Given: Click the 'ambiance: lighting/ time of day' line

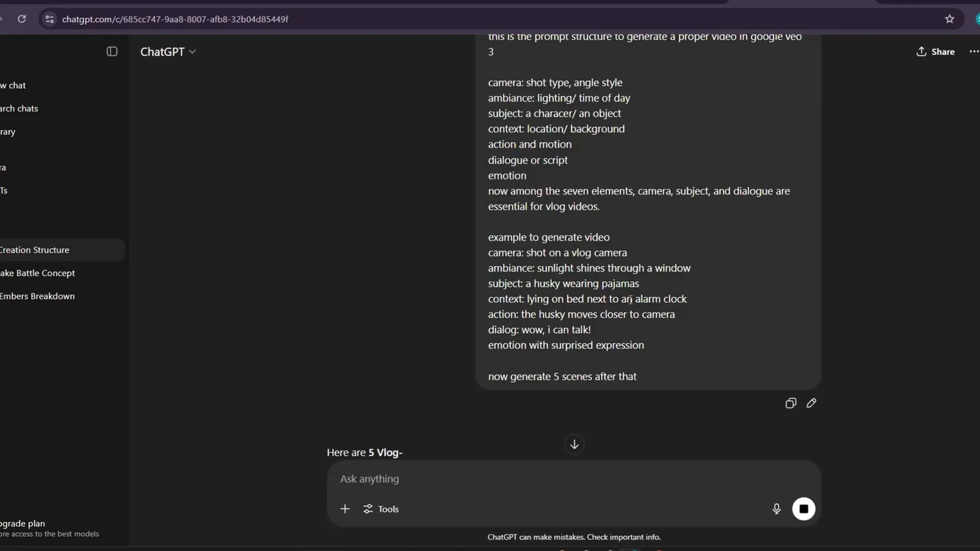Looking at the screenshot, I should pos(559,98).
